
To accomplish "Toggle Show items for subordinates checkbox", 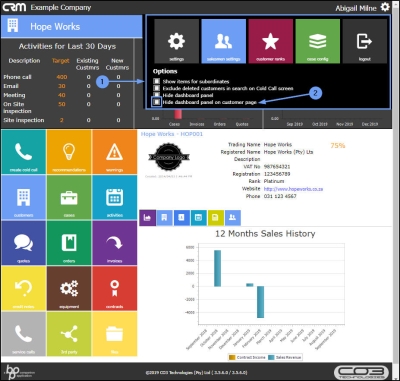I will pyautogui.click(x=157, y=81).
